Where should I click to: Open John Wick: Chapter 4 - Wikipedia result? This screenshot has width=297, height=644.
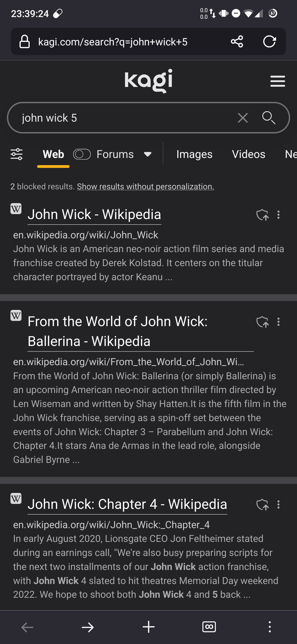click(x=127, y=504)
